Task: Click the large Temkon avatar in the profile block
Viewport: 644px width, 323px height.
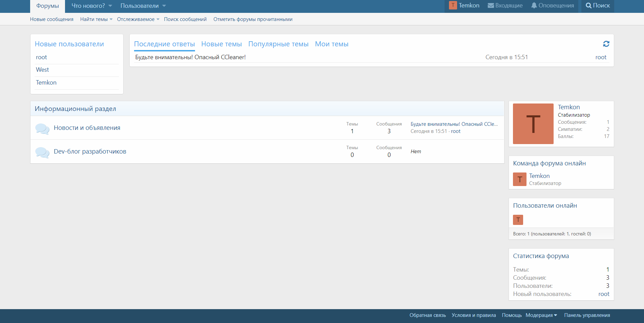Action: (533, 124)
